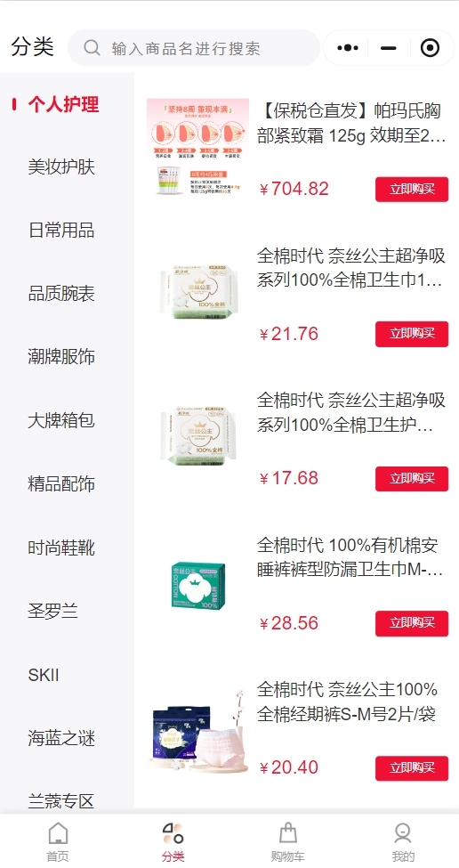Buy the 帕玛氏 cream priced ¥704.82
This screenshot has height=868, width=459.
pyautogui.click(x=412, y=190)
